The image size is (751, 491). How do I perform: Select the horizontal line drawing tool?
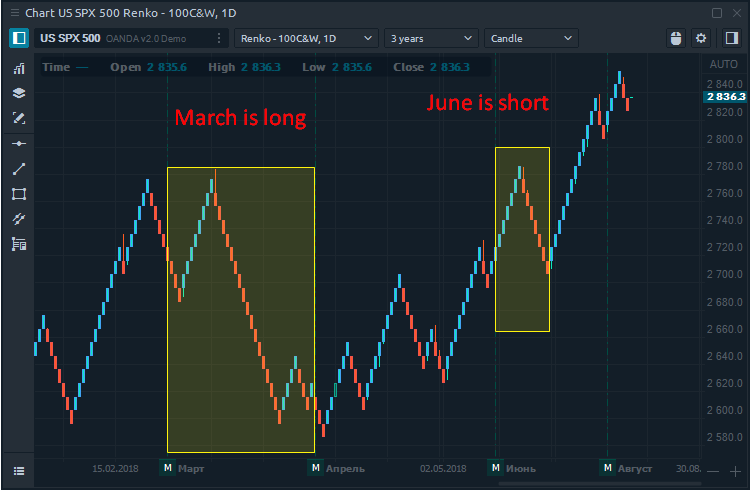[x=19, y=144]
